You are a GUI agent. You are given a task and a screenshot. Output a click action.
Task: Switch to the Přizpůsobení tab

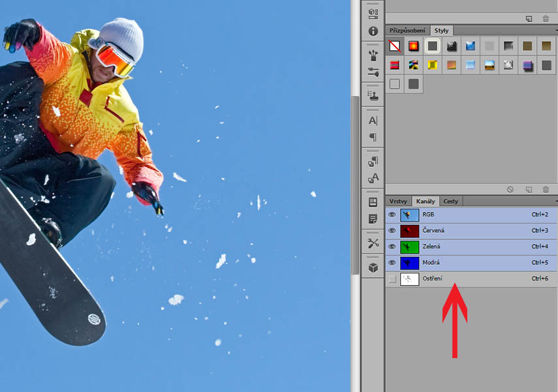pos(407,31)
